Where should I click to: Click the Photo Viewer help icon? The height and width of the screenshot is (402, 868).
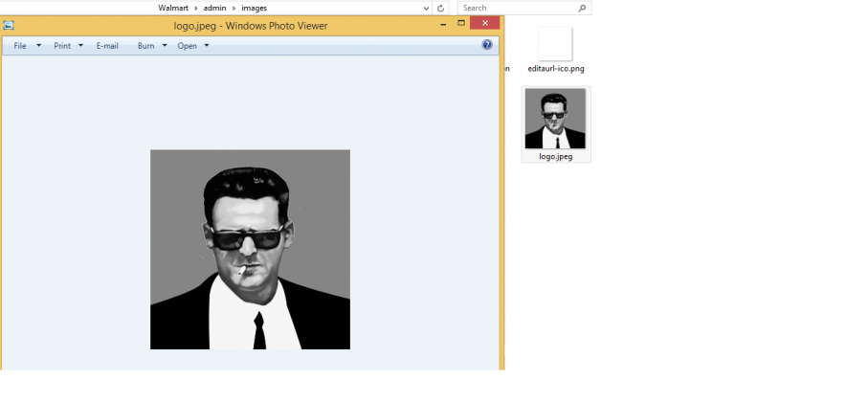point(487,45)
